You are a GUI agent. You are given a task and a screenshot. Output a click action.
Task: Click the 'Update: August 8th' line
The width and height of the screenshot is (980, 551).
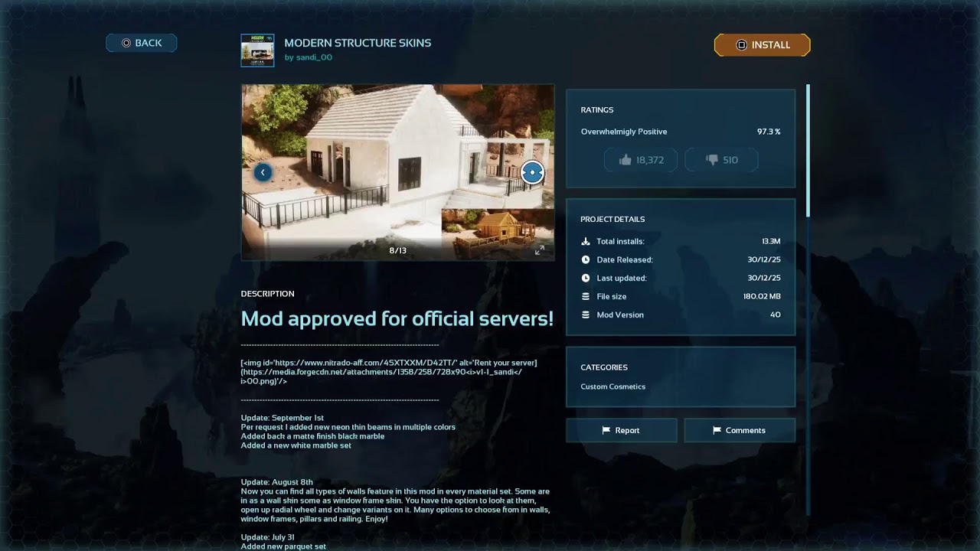[277, 482]
